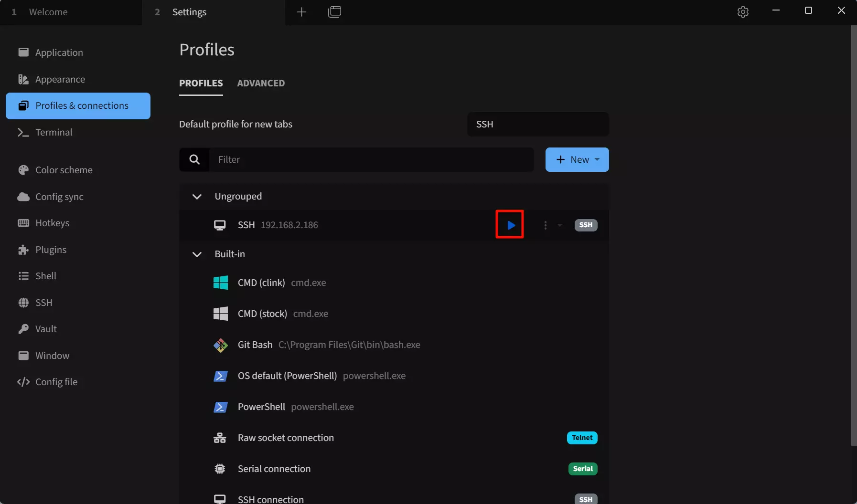Click the new tab plus icon
This screenshot has width=857, height=504.
click(x=301, y=11)
